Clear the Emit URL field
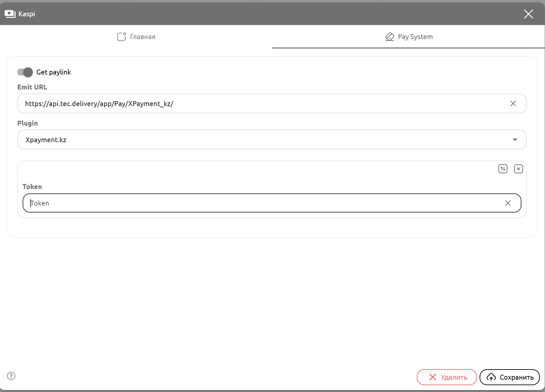This screenshot has height=392, width=545. click(x=513, y=103)
